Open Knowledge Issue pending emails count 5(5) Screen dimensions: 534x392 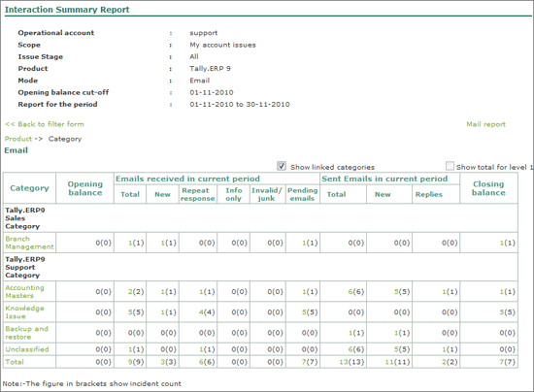309,312
